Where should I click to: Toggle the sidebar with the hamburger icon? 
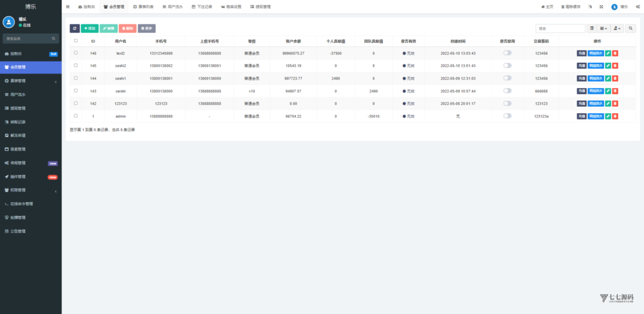coord(68,6)
